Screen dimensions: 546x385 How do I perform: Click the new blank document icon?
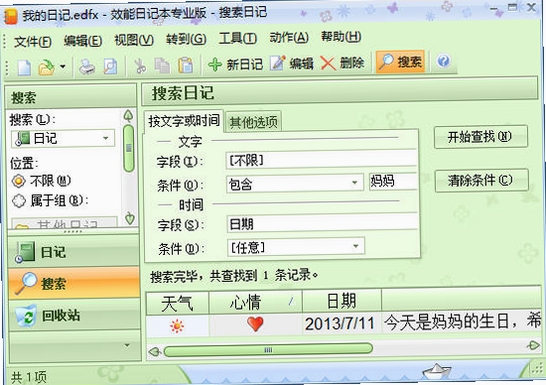[x=24, y=67]
